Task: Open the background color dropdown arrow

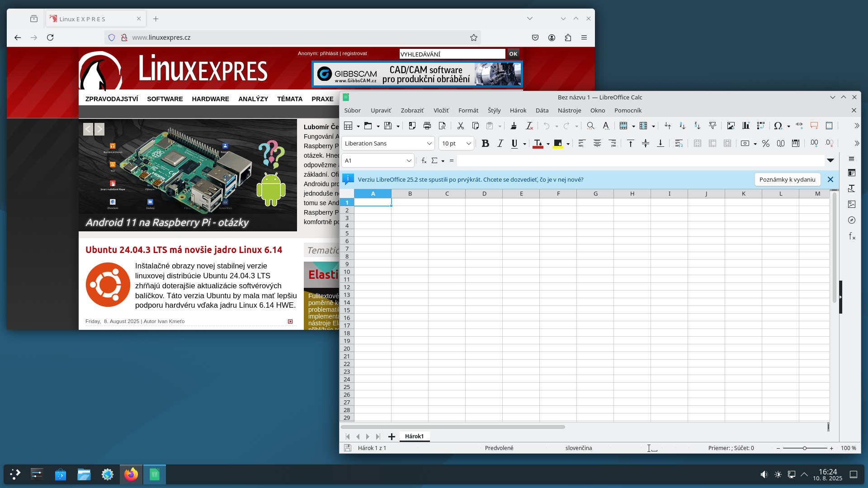Action: [568, 144]
